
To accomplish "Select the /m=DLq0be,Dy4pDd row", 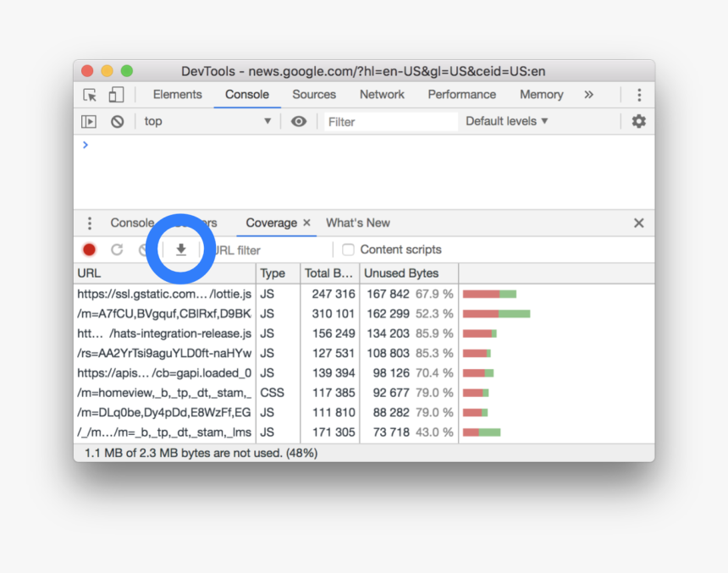I will pyautogui.click(x=364, y=412).
